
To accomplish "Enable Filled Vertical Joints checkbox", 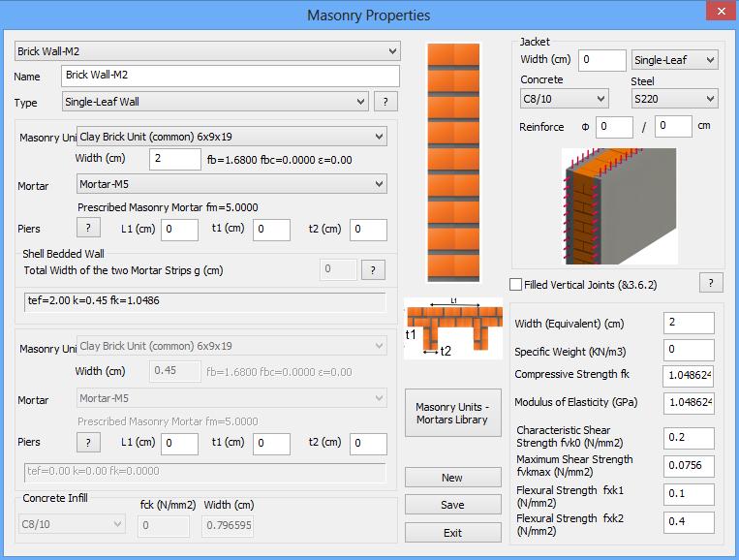I will point(516,285).
